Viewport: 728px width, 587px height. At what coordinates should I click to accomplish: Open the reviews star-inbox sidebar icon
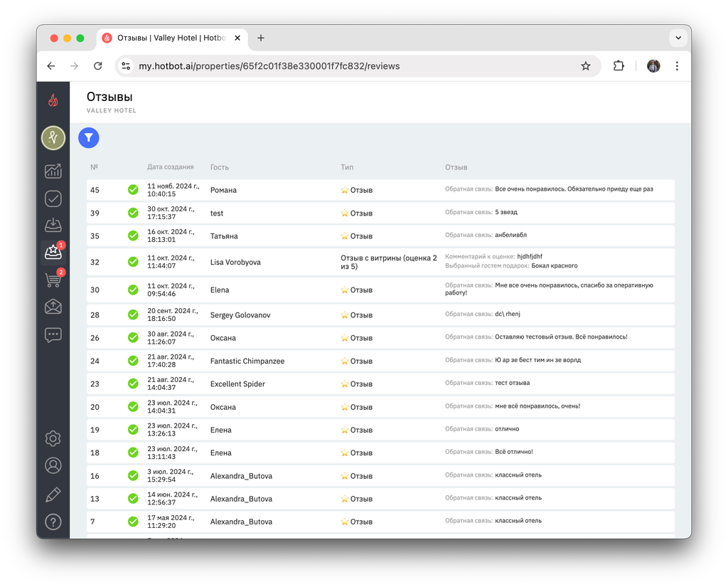[x=53, y=253]
